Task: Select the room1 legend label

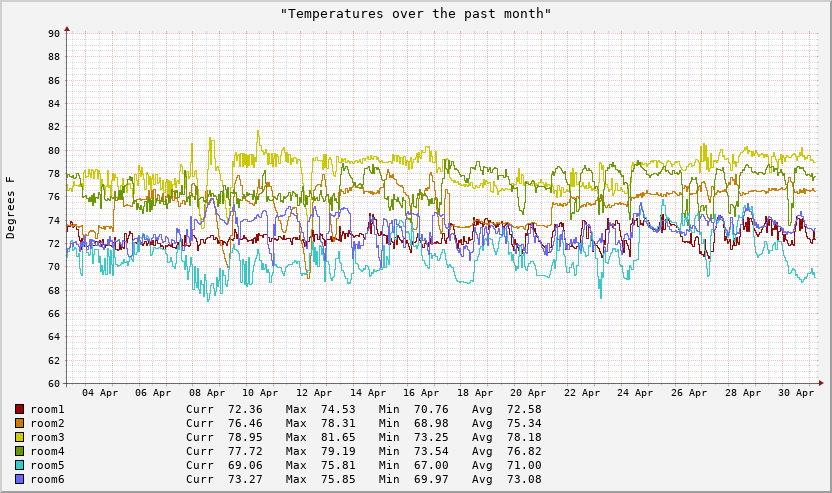Action: 47,409
